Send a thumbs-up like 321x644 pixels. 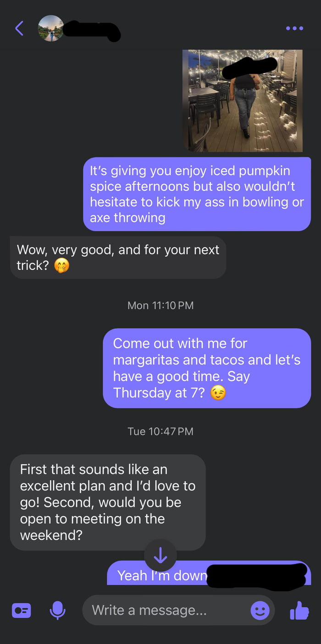(x=299, y=611)
